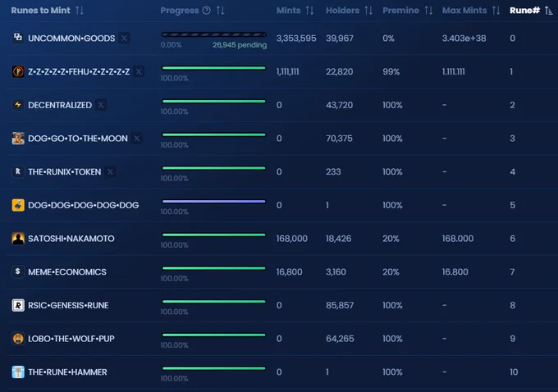Click the Holders value '18,426'
This screenshot has height=392, width=558.
pos(338,239)
